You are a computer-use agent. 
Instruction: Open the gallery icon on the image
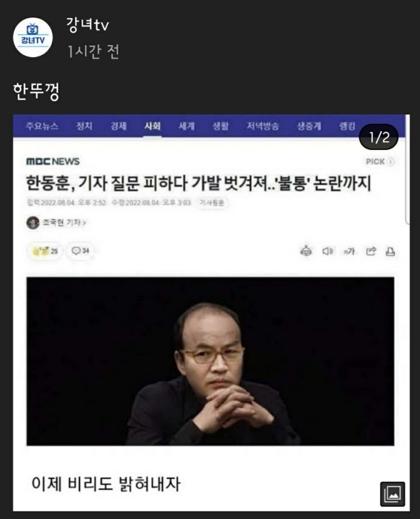pos(393,494)
